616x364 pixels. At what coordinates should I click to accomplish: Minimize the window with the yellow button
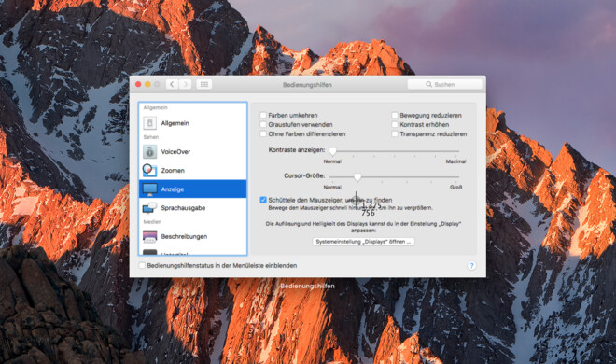147,84
